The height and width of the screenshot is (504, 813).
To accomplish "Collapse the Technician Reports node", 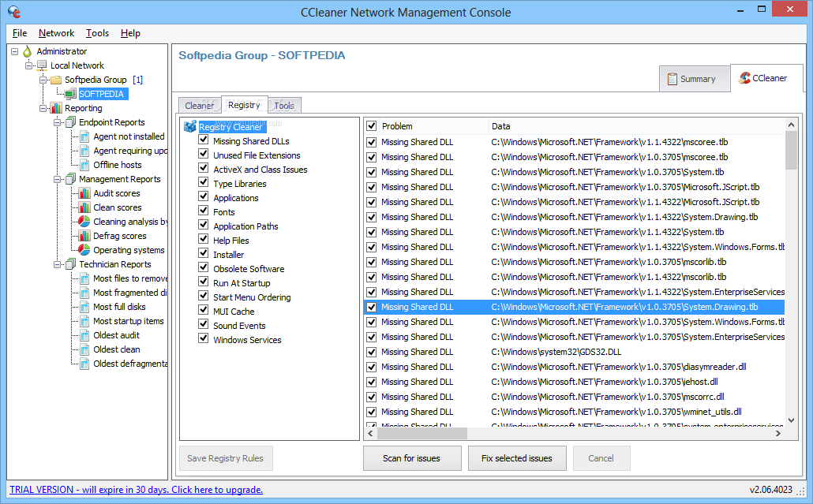I will [x=57, y=264].
